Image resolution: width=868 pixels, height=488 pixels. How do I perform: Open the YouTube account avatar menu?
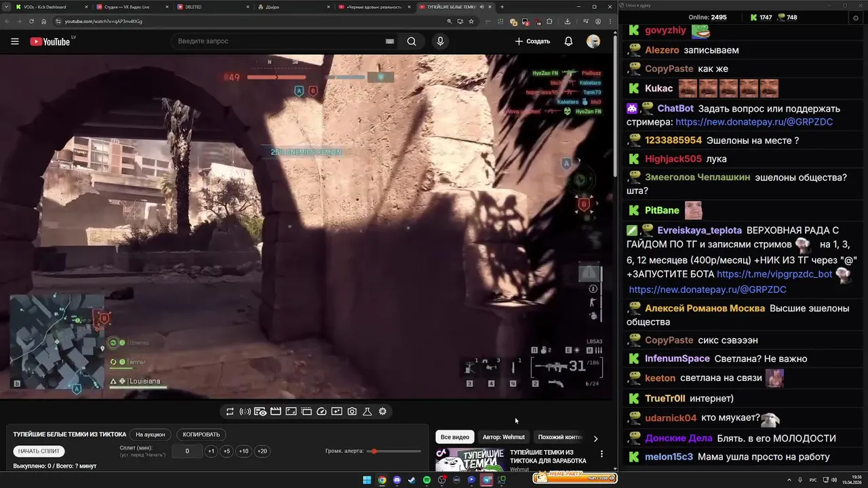click(x=593, y=41)
